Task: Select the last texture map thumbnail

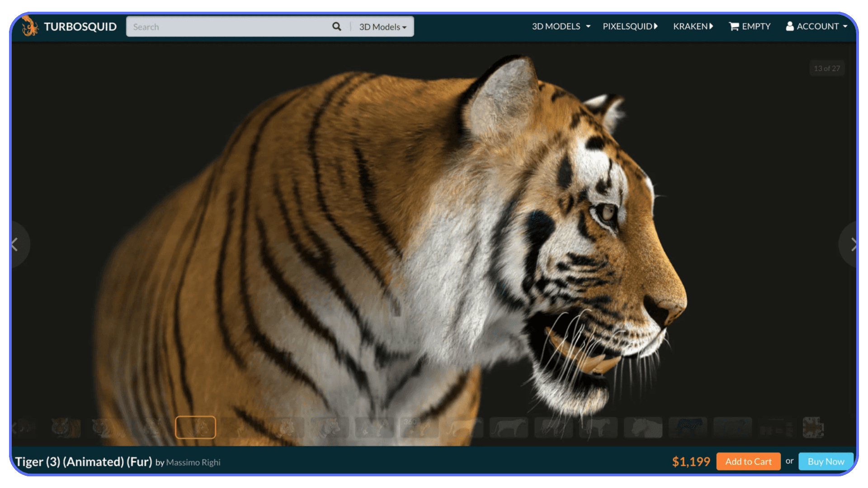Action: coord(813,427)
